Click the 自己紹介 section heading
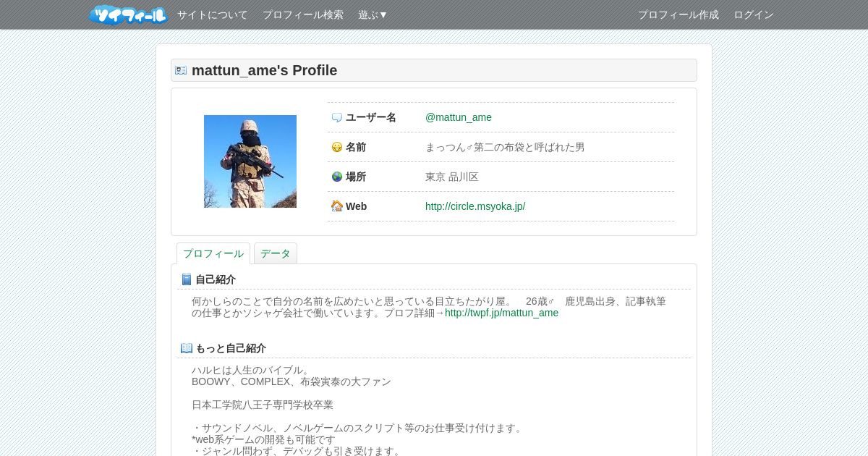The width and height of the screenshot is (868, 456). pos(216,279)
